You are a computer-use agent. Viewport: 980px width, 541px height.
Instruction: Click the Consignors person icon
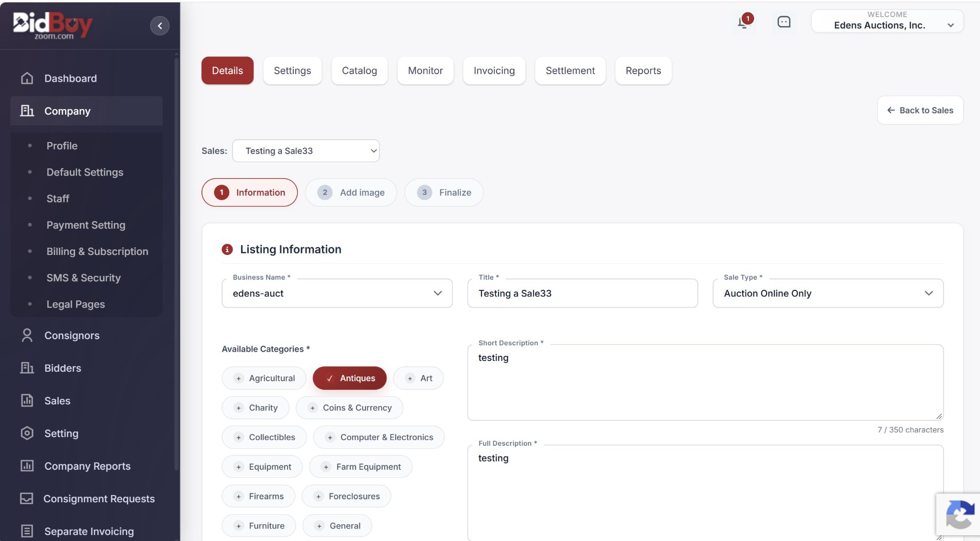27,335
